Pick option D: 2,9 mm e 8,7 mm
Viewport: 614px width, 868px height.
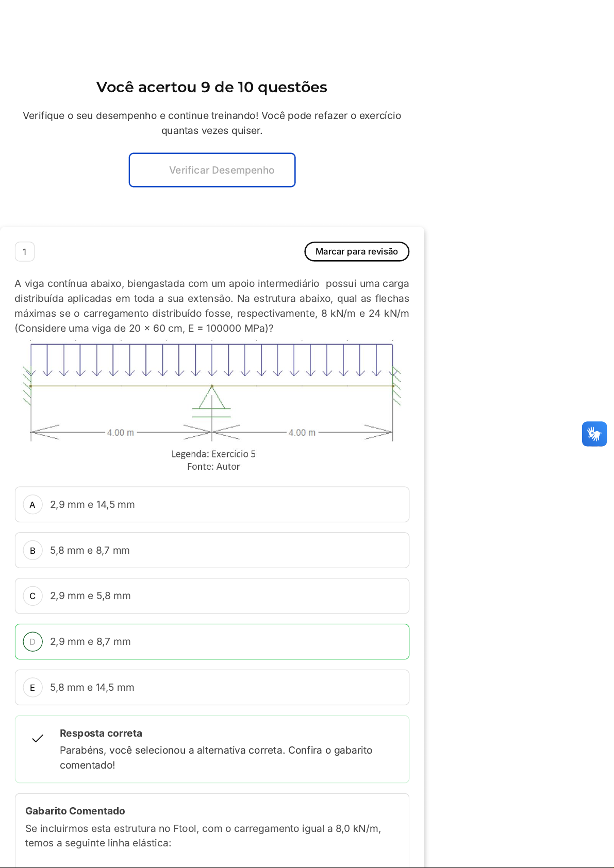coord(212,641)
